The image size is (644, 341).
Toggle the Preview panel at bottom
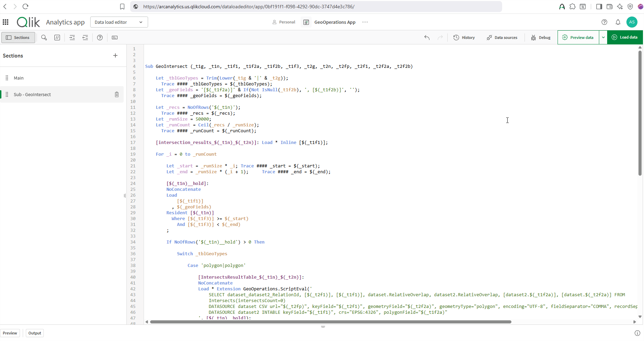(10, 333)
